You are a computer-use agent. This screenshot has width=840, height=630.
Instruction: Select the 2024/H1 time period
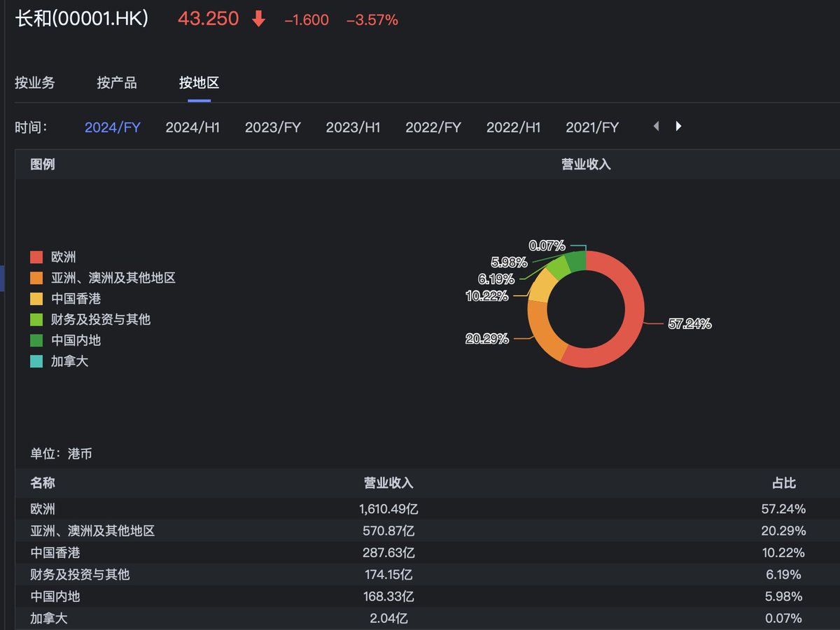click(x=192, y=127)
